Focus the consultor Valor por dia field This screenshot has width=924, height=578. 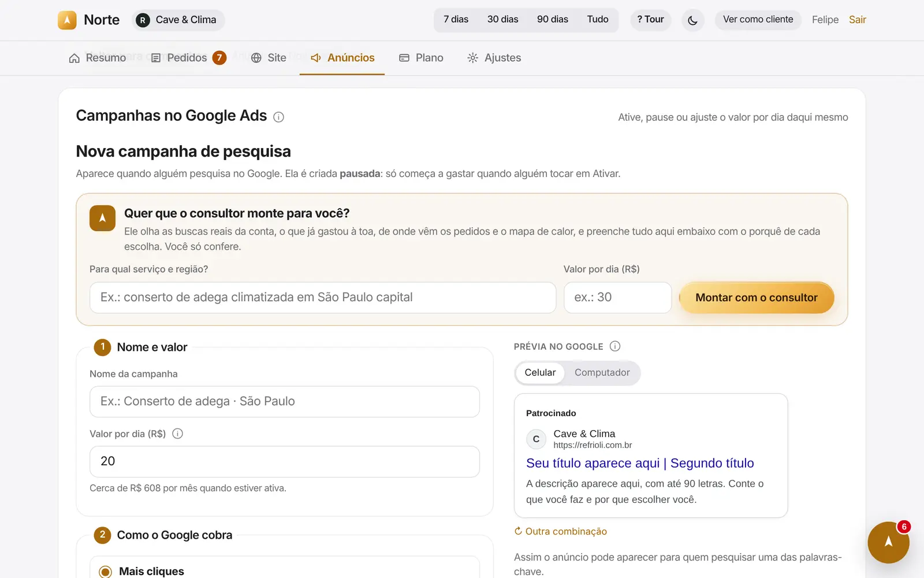point(617,298)
